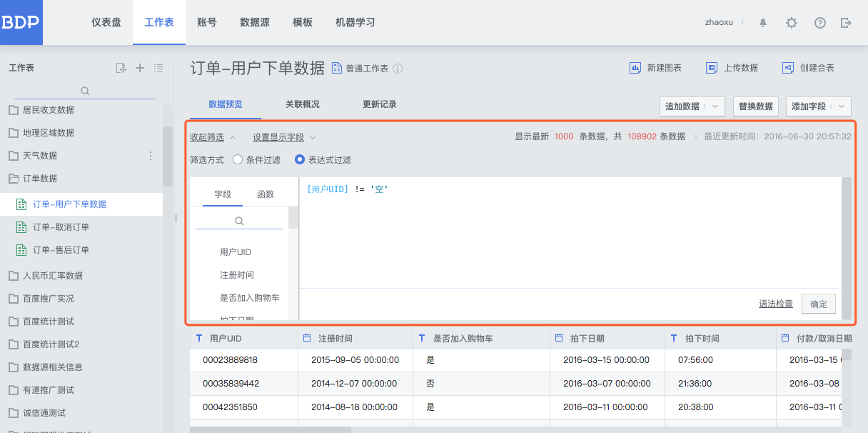Go to the 仪表盘 tab
The image size is (868, 433).
[x=106, y=22]
